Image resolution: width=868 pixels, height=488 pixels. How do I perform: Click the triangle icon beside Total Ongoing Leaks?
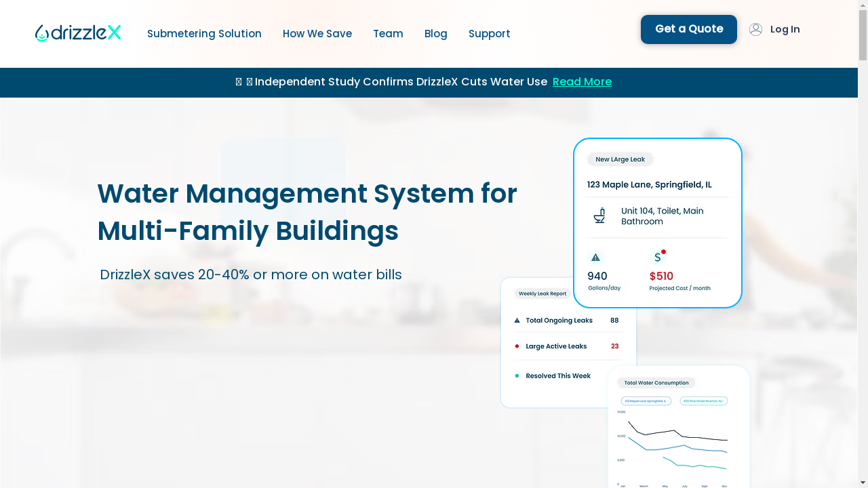[517, 321]
